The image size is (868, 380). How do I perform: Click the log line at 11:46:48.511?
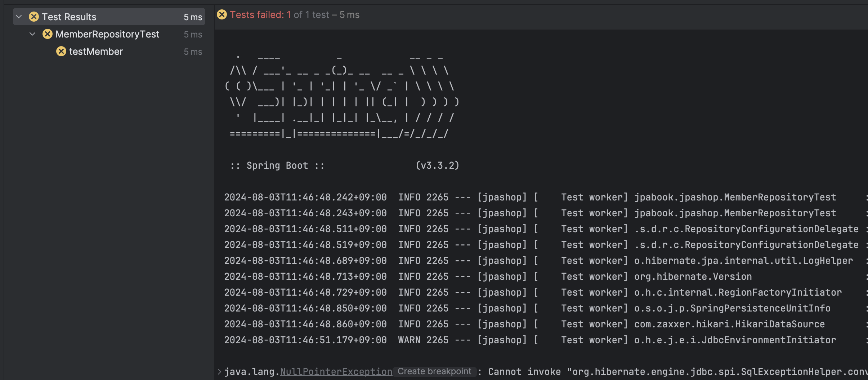(x=546, y=229)
